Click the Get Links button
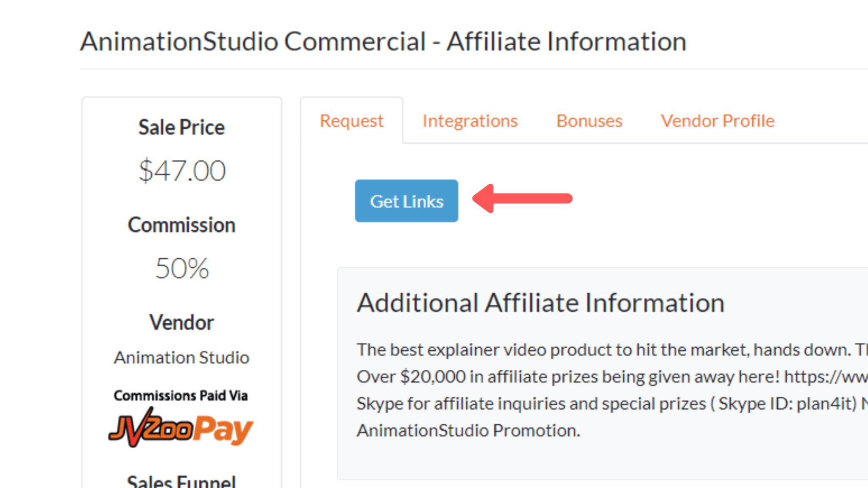868x488 pixels. point(406,201)
